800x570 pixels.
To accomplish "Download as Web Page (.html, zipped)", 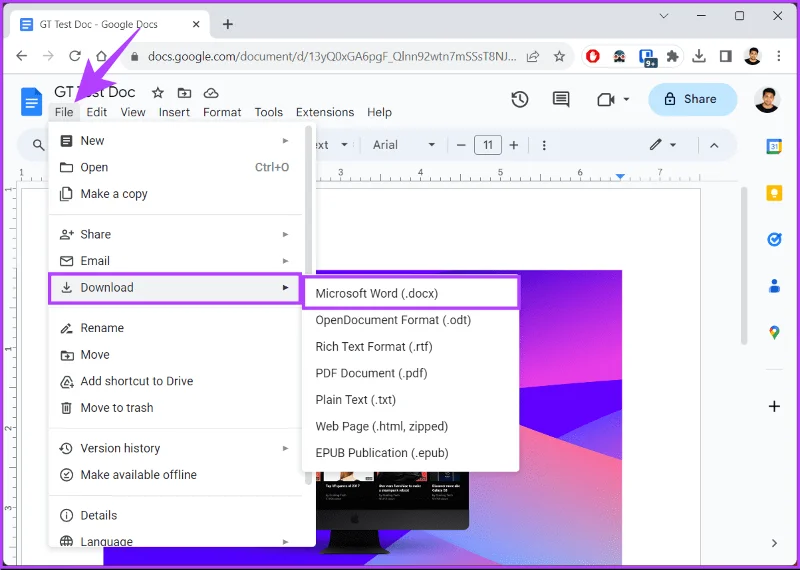I will point(411,427).
